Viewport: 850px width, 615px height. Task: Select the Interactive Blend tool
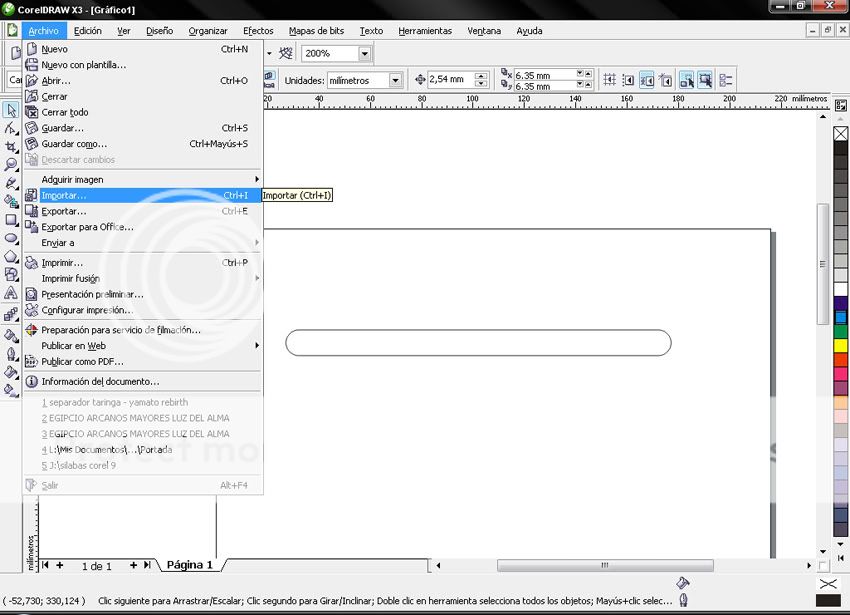click(11, 315)
